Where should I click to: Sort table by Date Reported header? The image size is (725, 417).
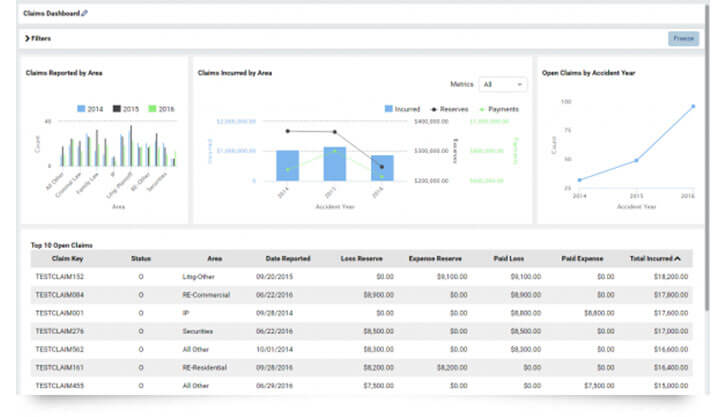click(288, 258)
